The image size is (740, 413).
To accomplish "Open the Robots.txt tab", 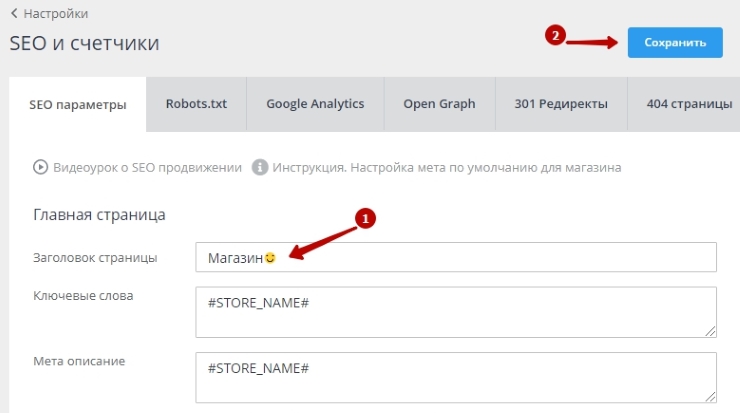I will click(x=196, y=104).
